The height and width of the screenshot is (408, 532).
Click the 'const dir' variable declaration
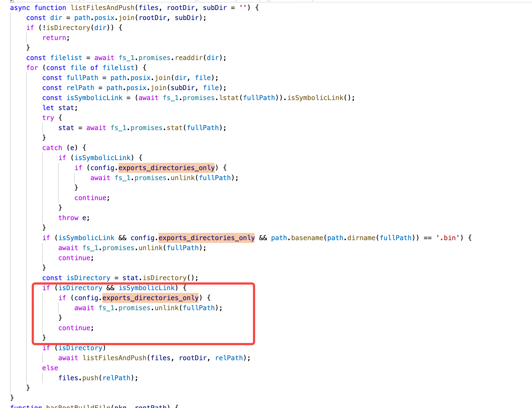coord(44,18)
